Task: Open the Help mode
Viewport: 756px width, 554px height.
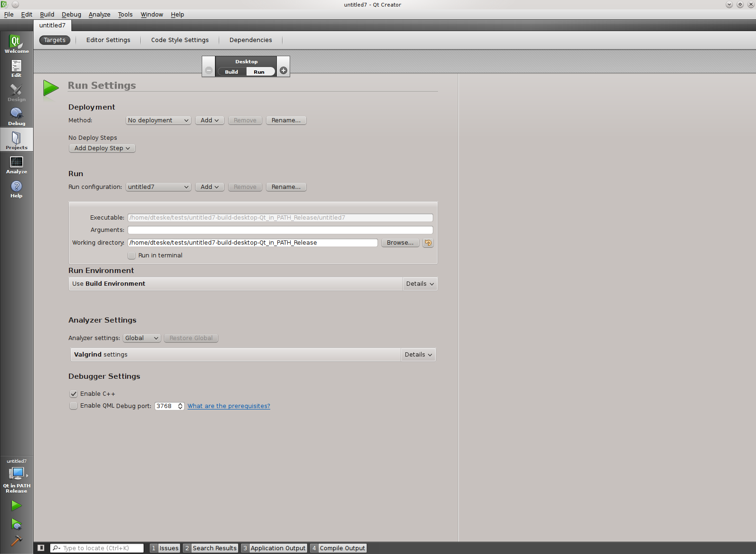Action: click(17, 188)
